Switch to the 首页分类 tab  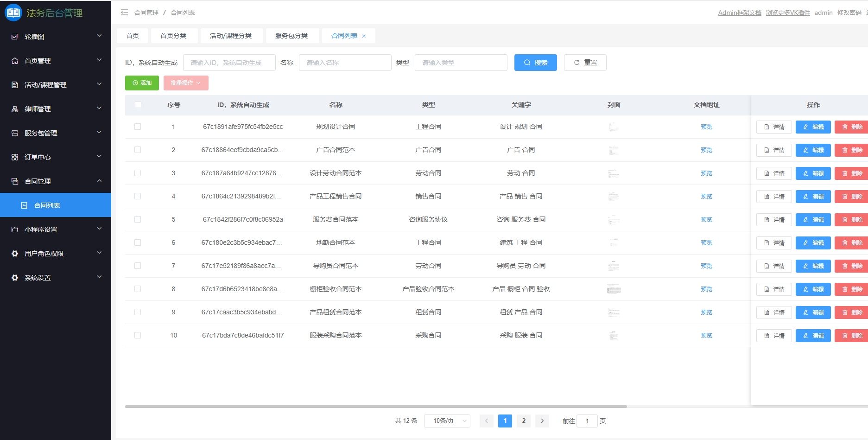[x=173, y=36]
